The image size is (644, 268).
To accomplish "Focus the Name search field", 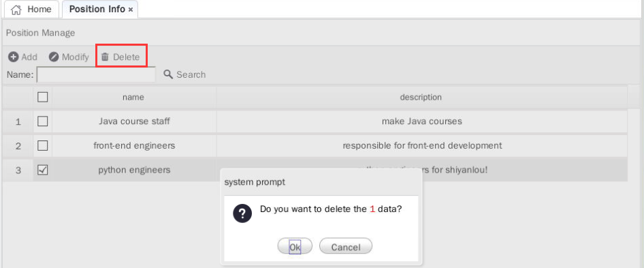I will [x=97, y=74].
